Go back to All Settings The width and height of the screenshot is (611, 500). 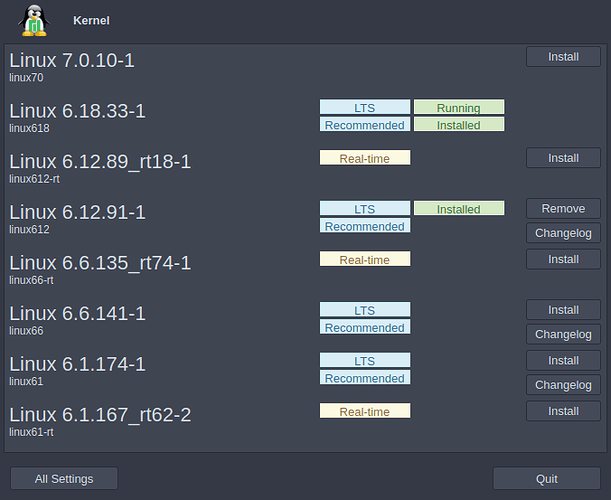click(x=64, y=479)
